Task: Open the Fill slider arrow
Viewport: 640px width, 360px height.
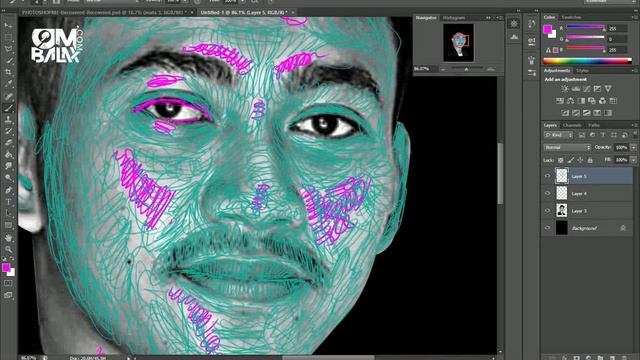Action: click(x=633, y=160)
